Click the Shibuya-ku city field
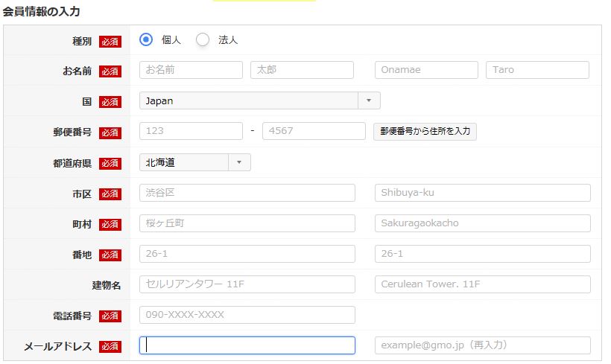The height and width of the screenshot is (364, 611). 482,193
